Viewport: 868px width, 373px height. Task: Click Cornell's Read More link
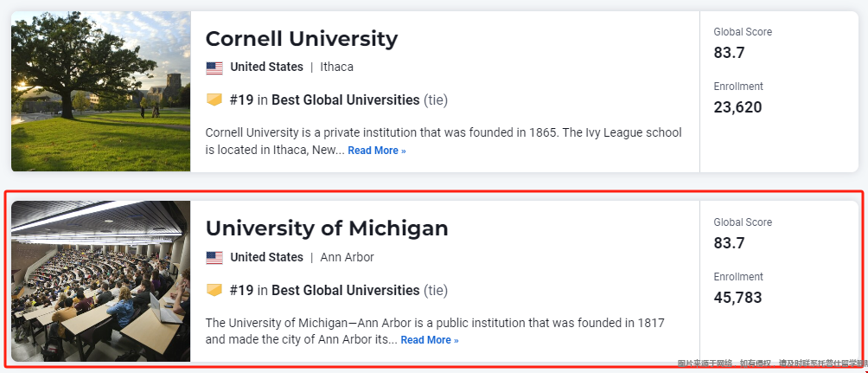click(x=376, y=151)
